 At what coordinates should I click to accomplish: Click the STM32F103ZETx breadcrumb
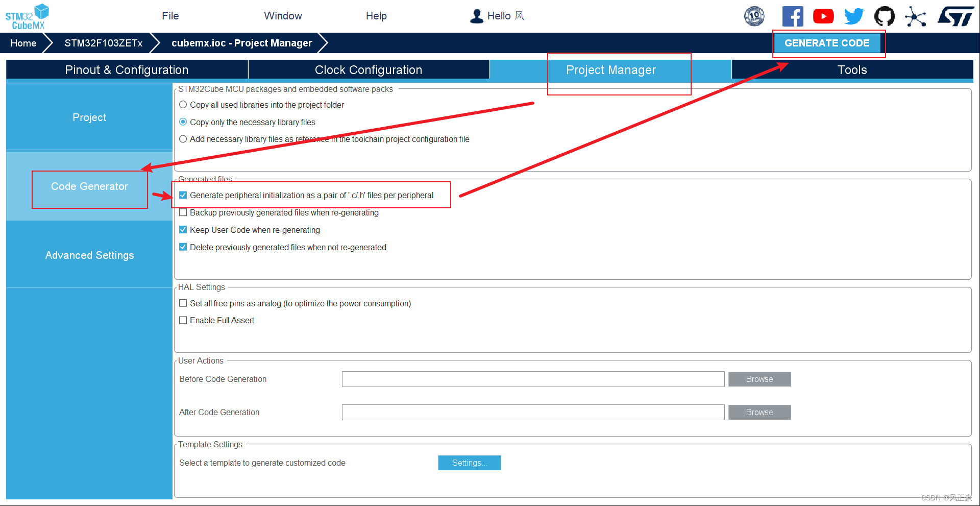[x=103, y=43]
